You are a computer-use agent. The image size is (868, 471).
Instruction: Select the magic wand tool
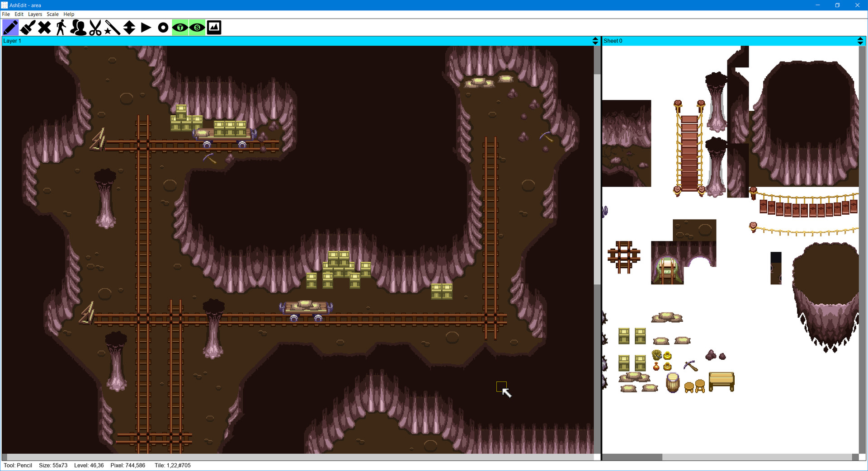pyautogui.click(x=112, y=28)
